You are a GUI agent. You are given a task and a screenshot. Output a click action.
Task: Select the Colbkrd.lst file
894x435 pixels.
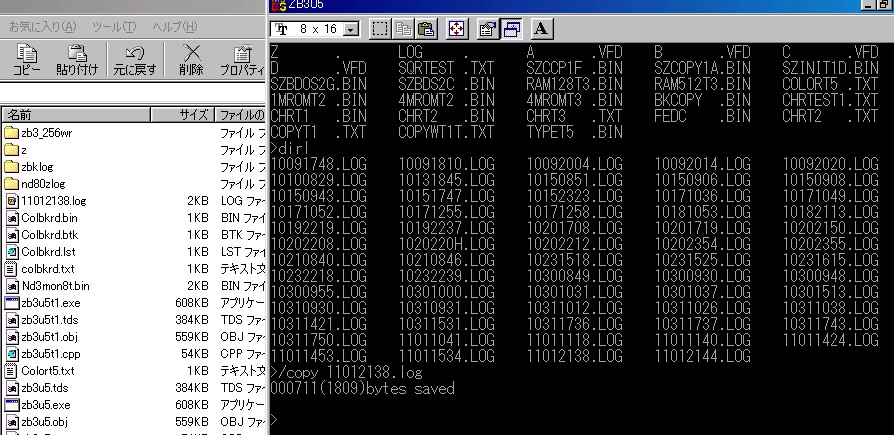40,252
